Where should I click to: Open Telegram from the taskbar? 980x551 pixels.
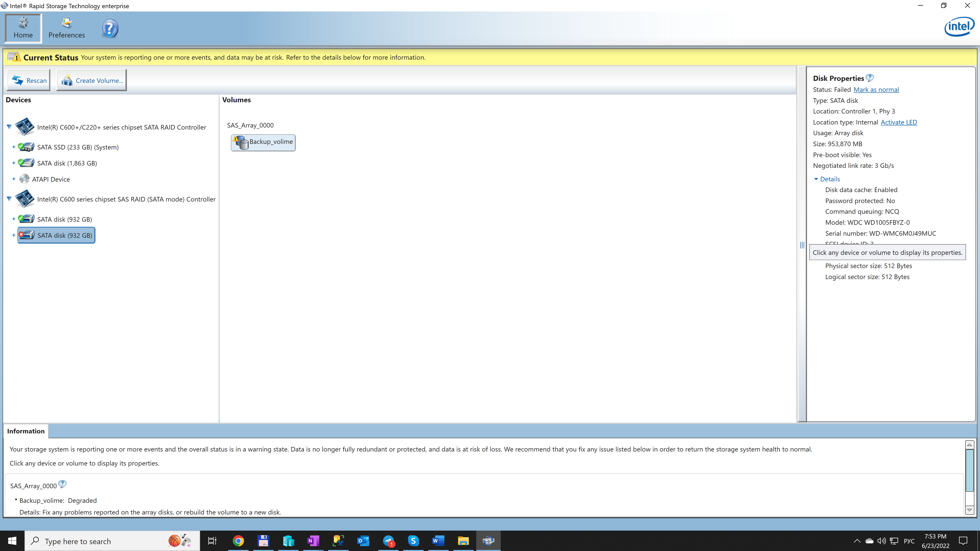pos(388,541)
